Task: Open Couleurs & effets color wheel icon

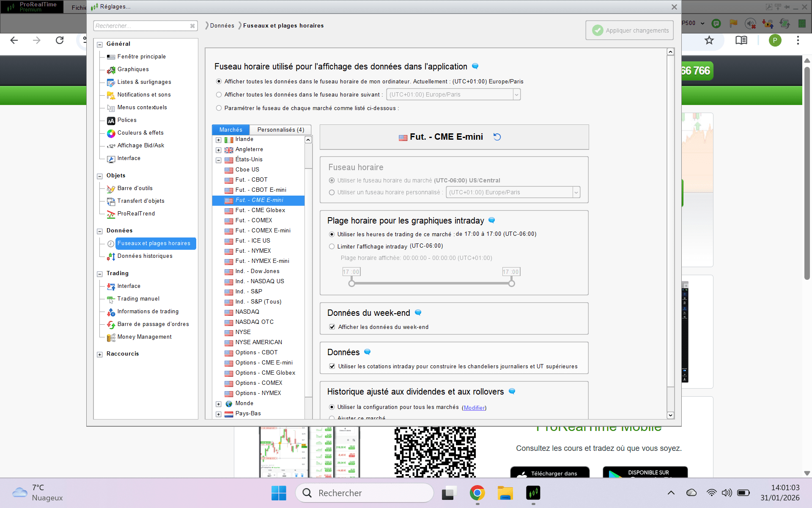Action: pyautogui.click(x=111, y=133)
